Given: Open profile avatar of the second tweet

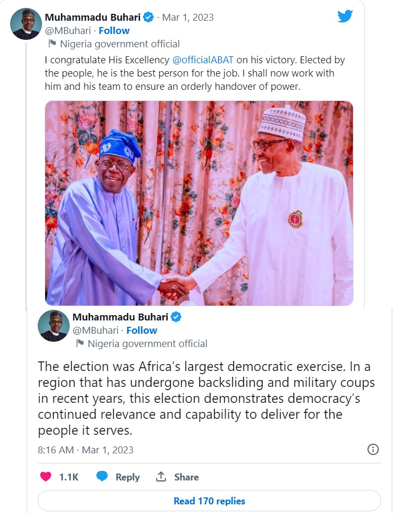Looking at the screenshot, I should pos(54,325).
